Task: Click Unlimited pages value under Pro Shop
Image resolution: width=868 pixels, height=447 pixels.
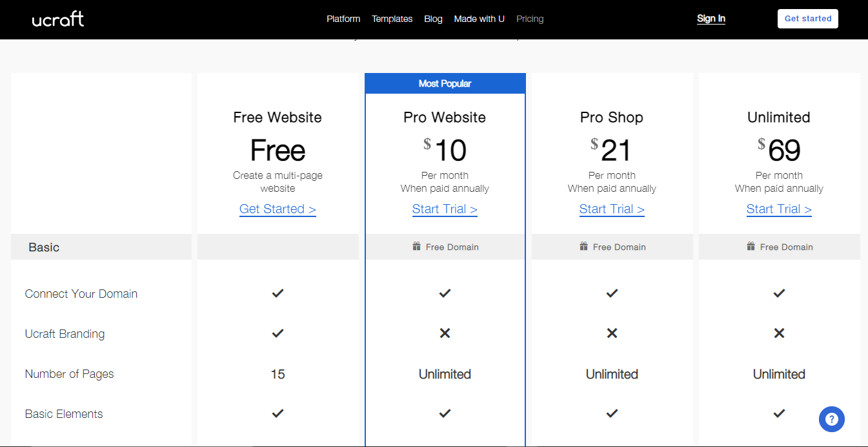Action: pos(612,374)
